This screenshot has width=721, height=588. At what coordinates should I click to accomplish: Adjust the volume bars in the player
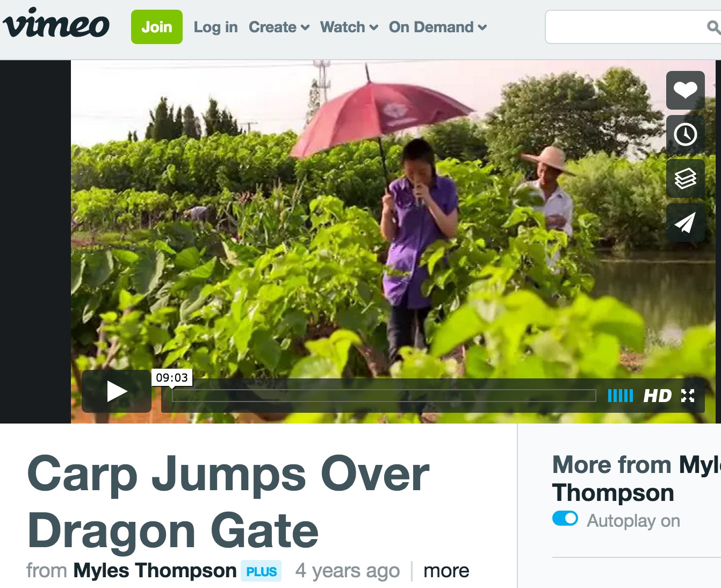click(x=621, y=396)
